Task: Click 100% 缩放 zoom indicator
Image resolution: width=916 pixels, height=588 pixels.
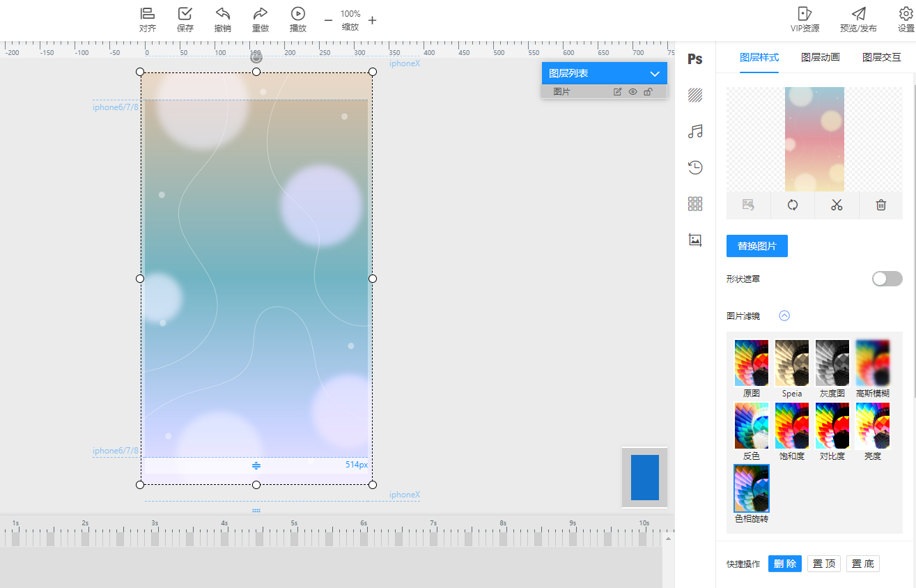Action: tap(350, 20)
